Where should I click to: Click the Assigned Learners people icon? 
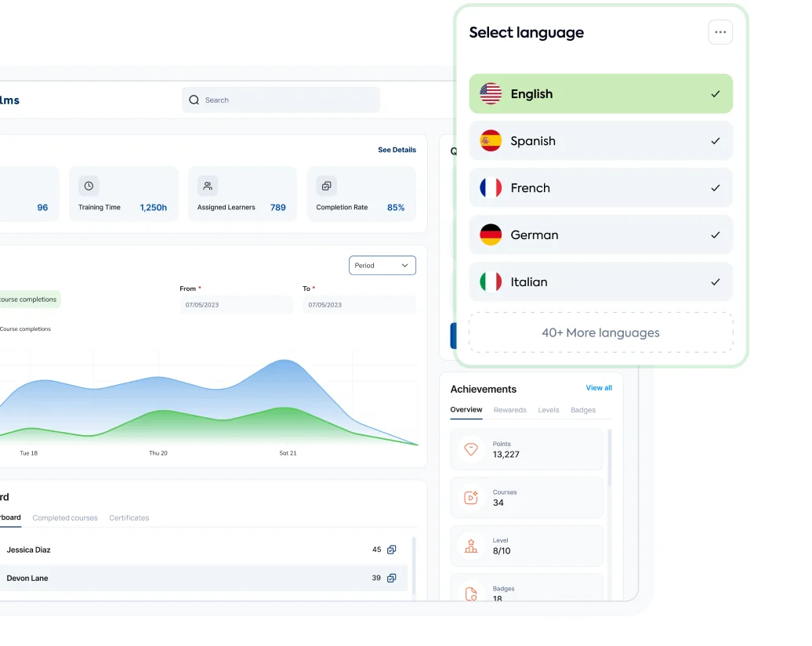[x=208, y=186]
